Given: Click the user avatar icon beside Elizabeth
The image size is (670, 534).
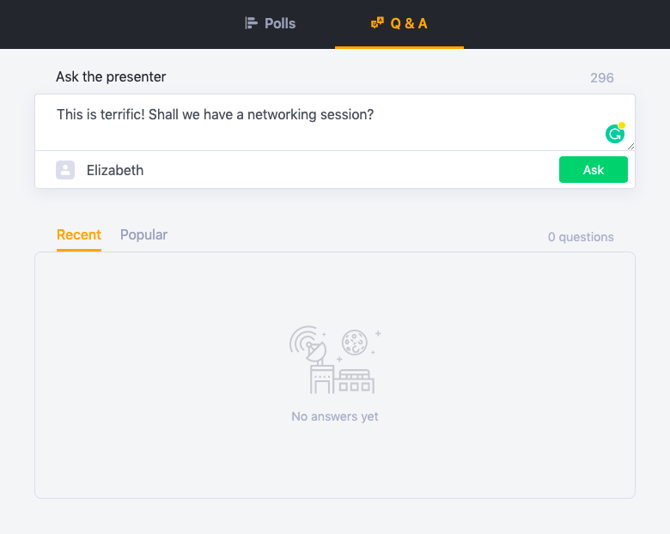Looking at the screenshot, I should pyautogui.click(x=65, y=170).
